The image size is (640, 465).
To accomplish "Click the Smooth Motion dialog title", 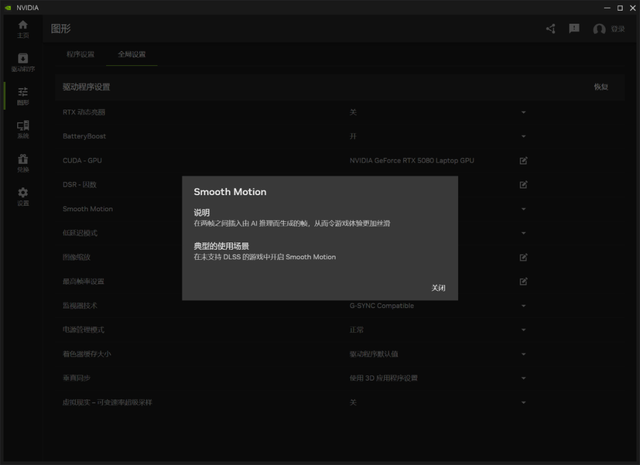I will [x=230, y=192].
